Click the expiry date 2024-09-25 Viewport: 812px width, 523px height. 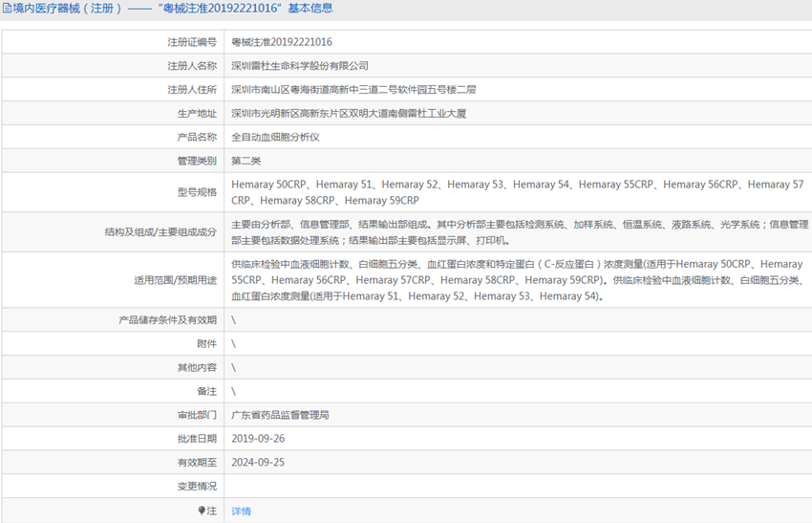(x=258, y=463)
